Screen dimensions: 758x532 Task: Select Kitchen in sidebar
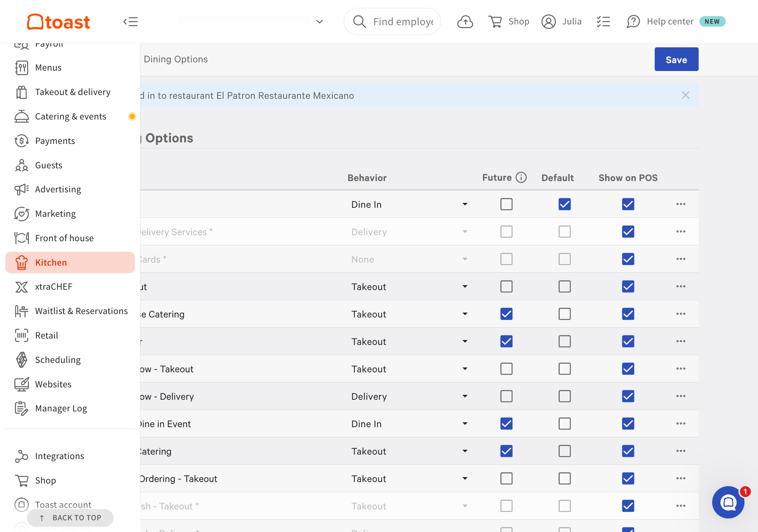[70, 262]
